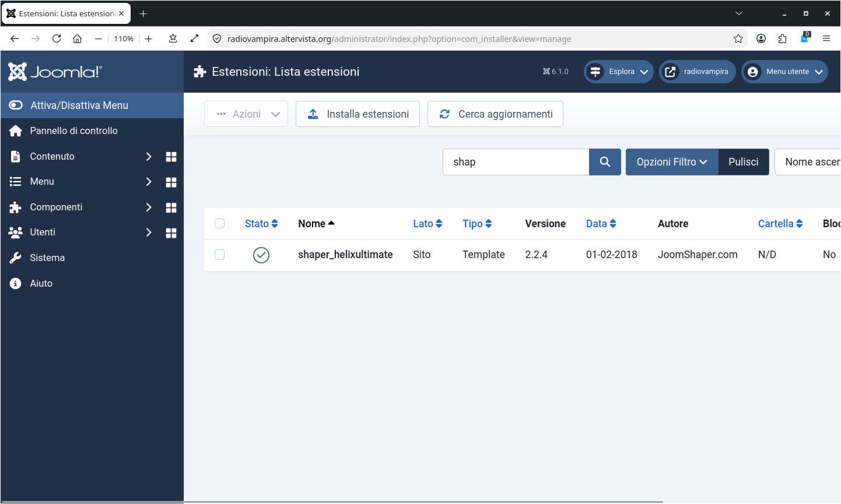Image resolution: width=841 pixels, height=504 pixels.
Task: Bookmark this page with star icon
Action: (738, 39)
